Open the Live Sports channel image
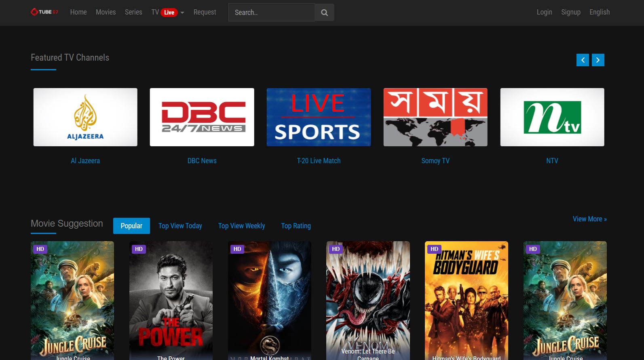 319,117
